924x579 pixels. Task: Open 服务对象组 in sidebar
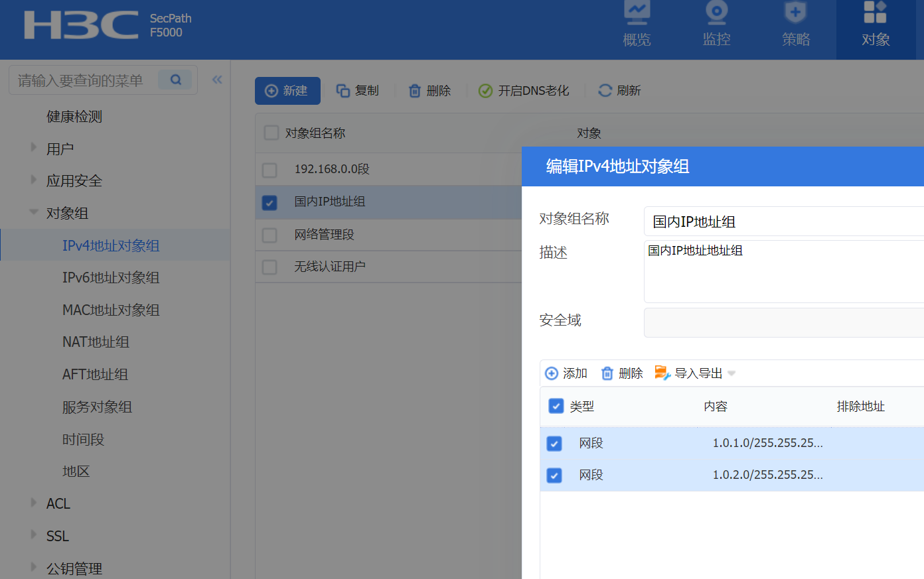[x=97, y=407]
